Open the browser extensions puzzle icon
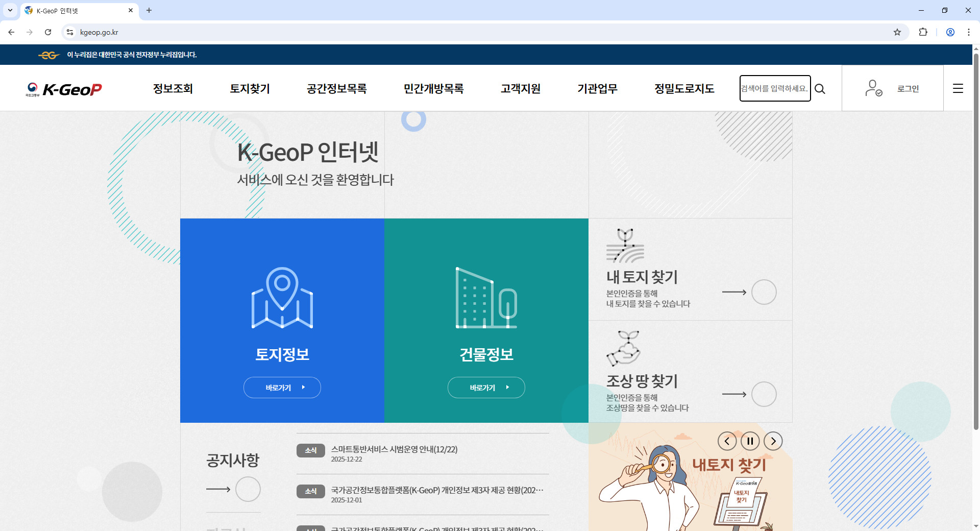The height and width of the screenshot is (531, 980). (x=923, y=32)
